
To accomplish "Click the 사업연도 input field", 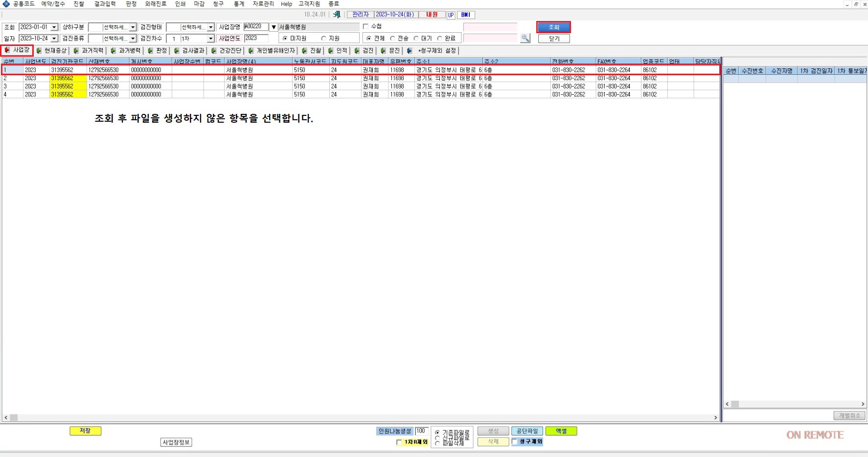I will tap(256, 38).
